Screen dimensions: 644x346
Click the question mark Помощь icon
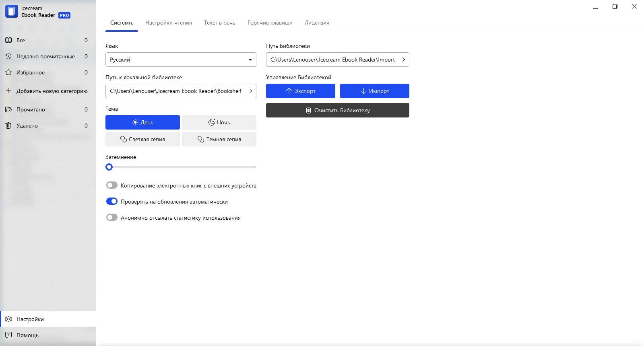click(x=8, y=335)
